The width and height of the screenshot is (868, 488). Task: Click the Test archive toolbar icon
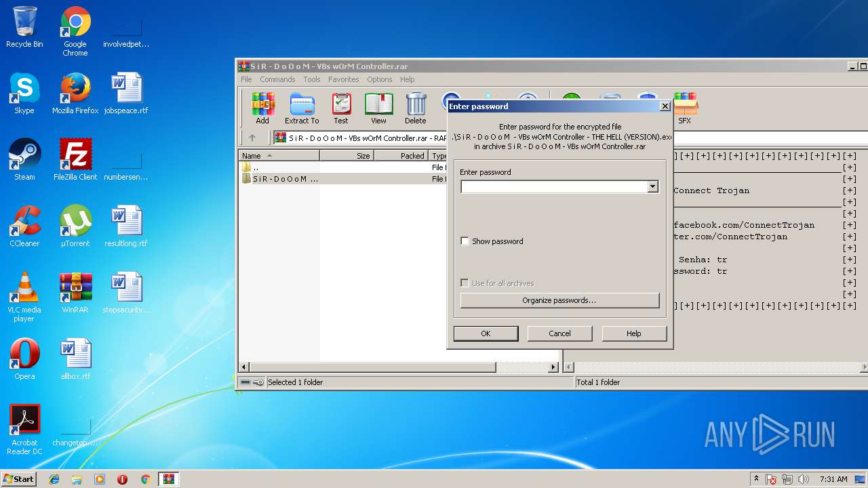[x=341, y=108]
